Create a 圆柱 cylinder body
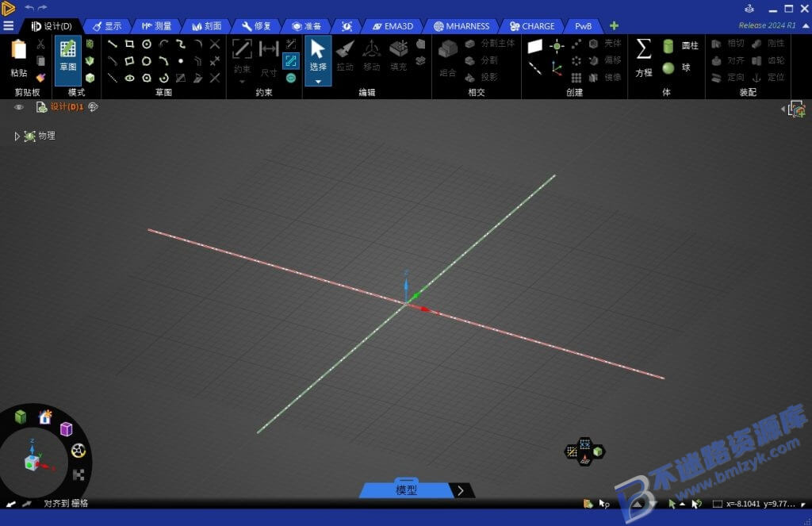This screenshot has height=526, width=812. click(680, 46)
